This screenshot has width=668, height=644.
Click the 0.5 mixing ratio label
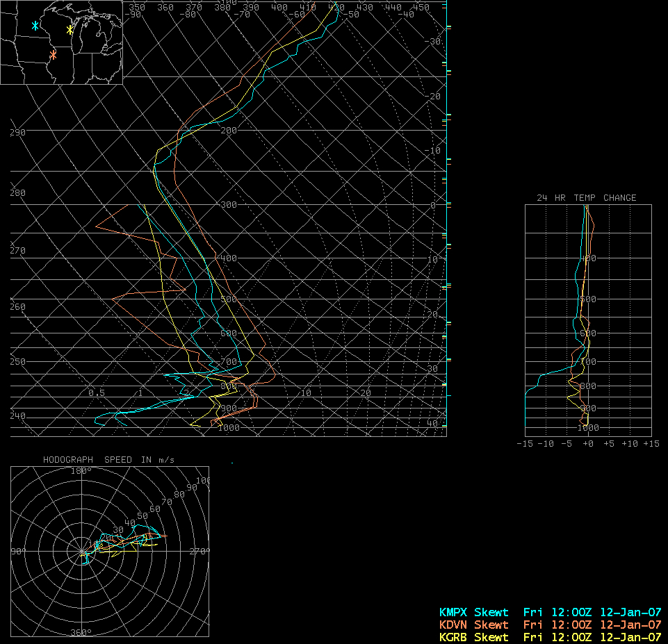(x=97, y=393)
